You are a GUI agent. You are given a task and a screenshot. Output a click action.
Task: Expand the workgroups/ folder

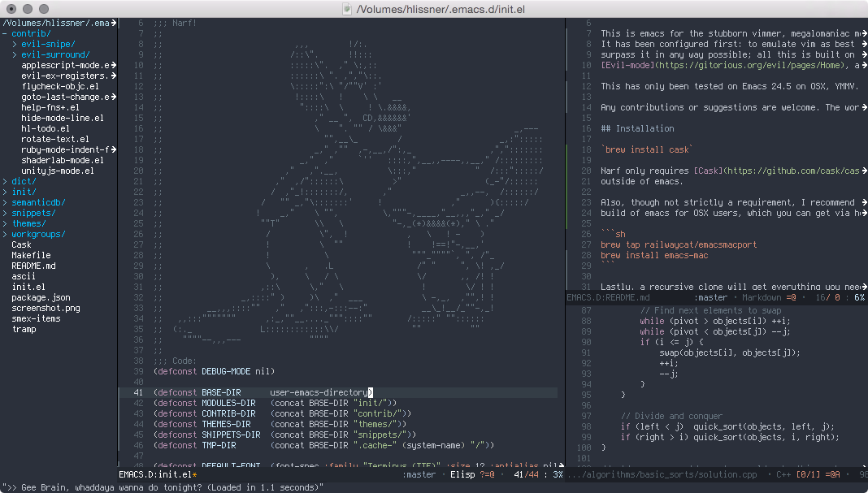tap(5, 234)
